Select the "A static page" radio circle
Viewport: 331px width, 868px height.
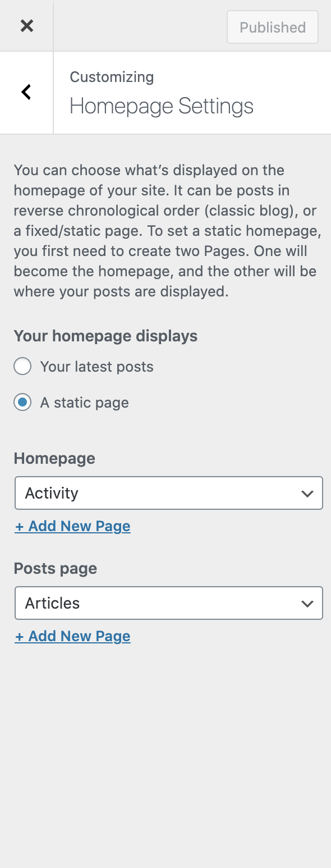22,403
